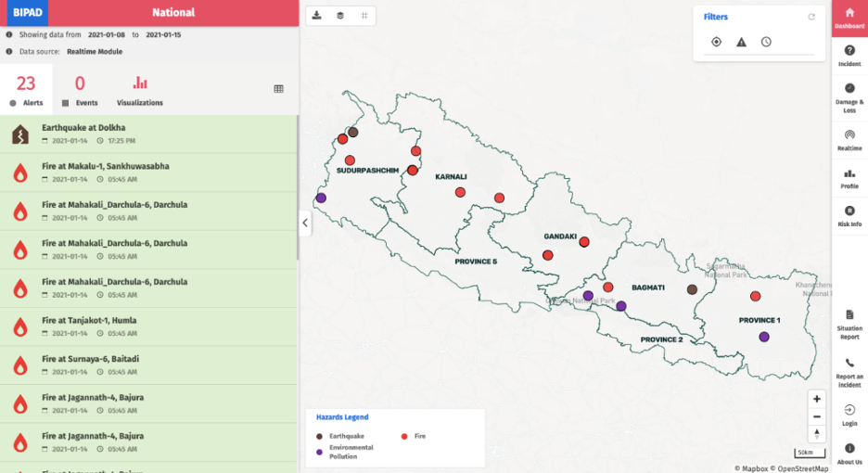Open the Dashboard page in sidebar
This screenshot has height=473, width=868.
[849, 19]
